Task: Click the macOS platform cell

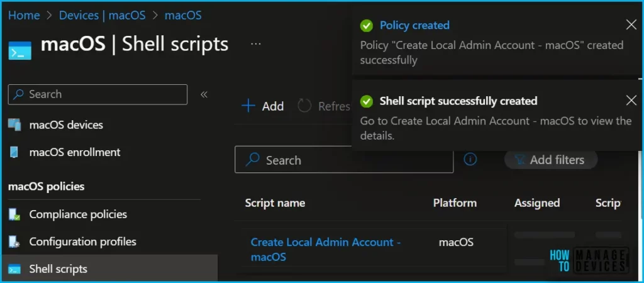Action: click(456, 242)
